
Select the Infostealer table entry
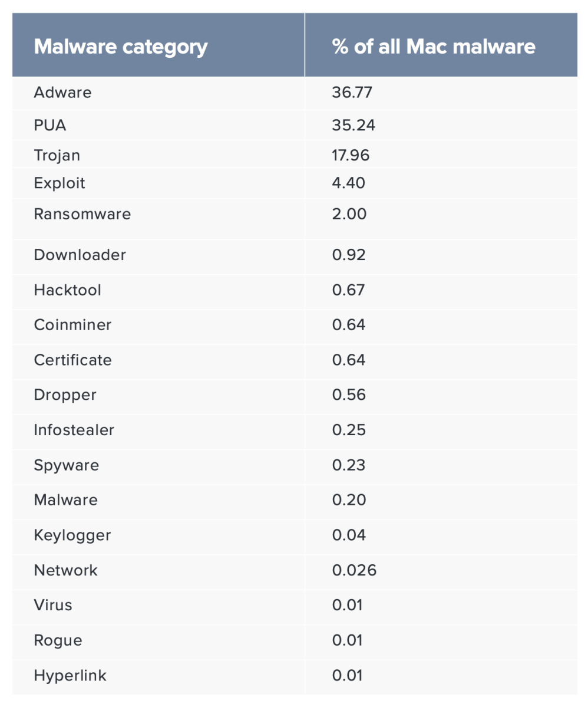coord(74,430)
